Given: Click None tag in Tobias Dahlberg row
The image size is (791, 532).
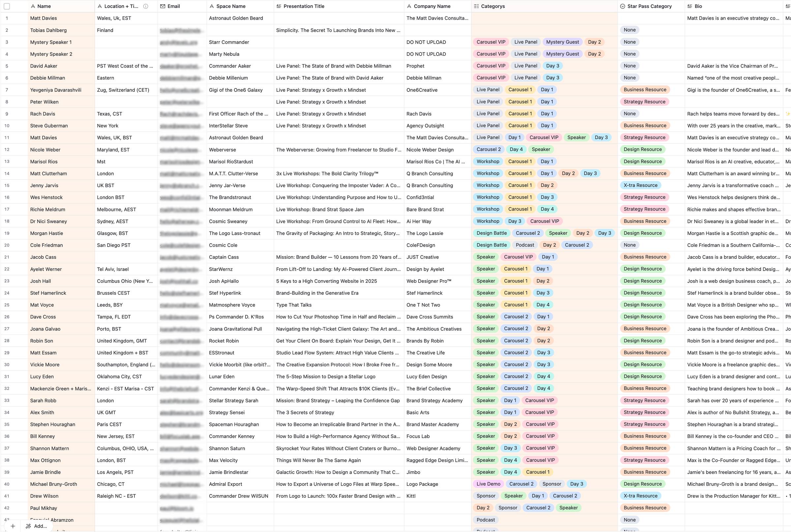Looking at the screenshot, I should pos(630,30).
